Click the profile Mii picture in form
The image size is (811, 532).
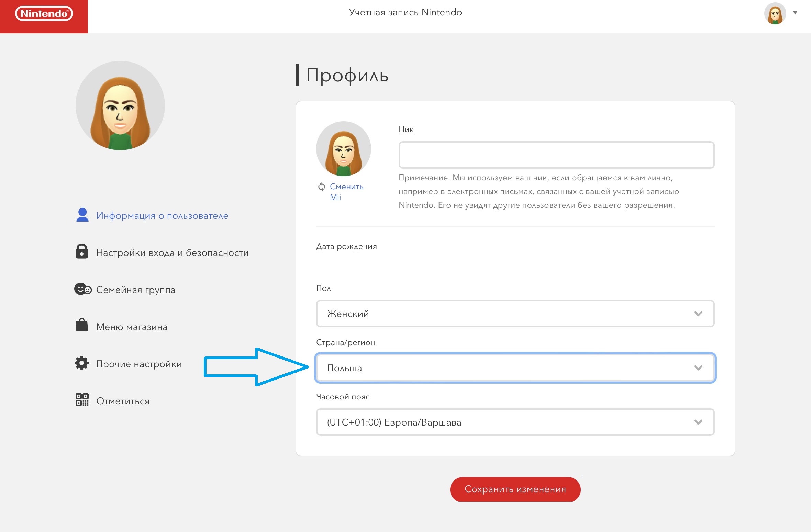tap(344, 149)
